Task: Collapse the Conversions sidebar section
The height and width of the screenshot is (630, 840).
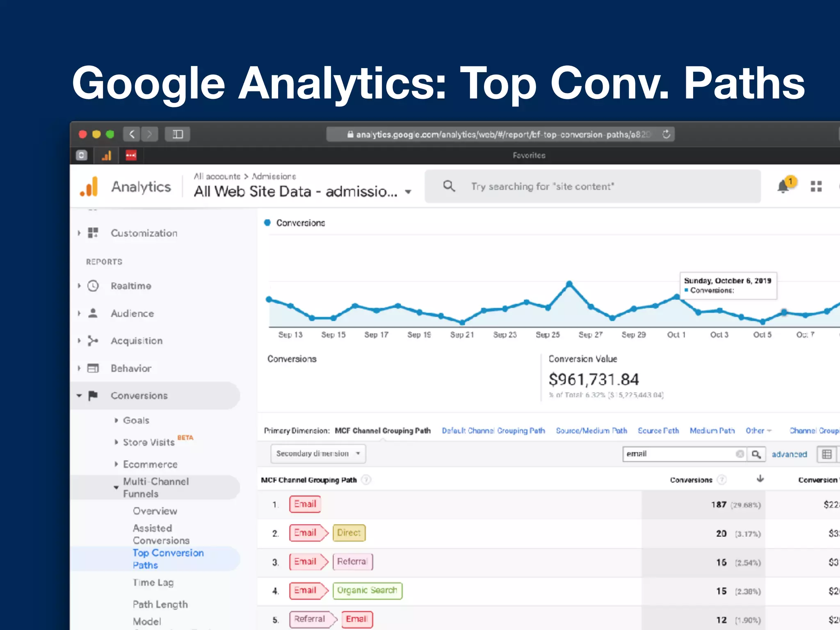Action: point(139,395)
